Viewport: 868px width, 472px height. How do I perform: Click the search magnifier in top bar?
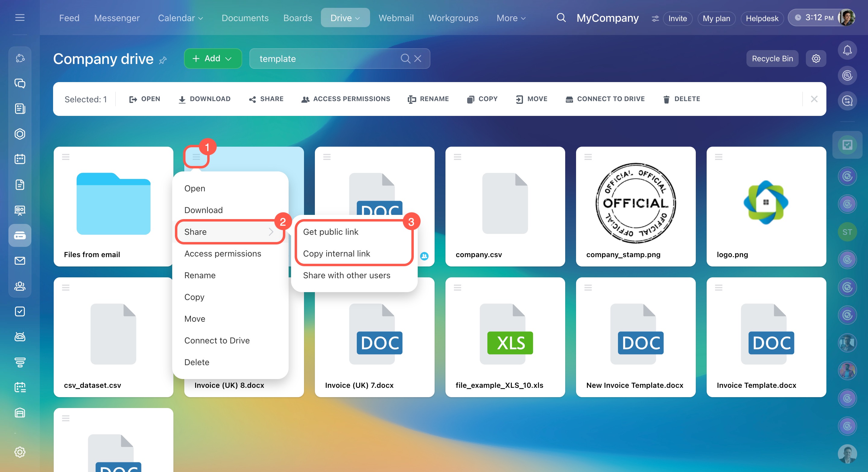pos(561,18)
